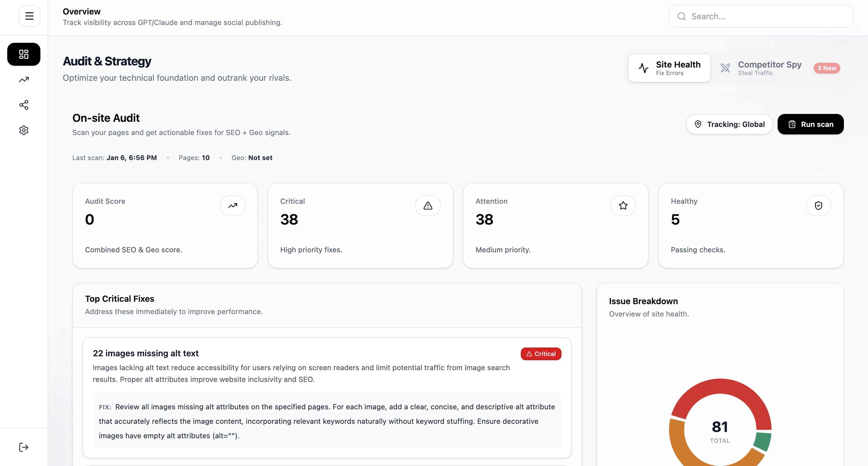Open the Tracking: Global selector

[729, 124]
